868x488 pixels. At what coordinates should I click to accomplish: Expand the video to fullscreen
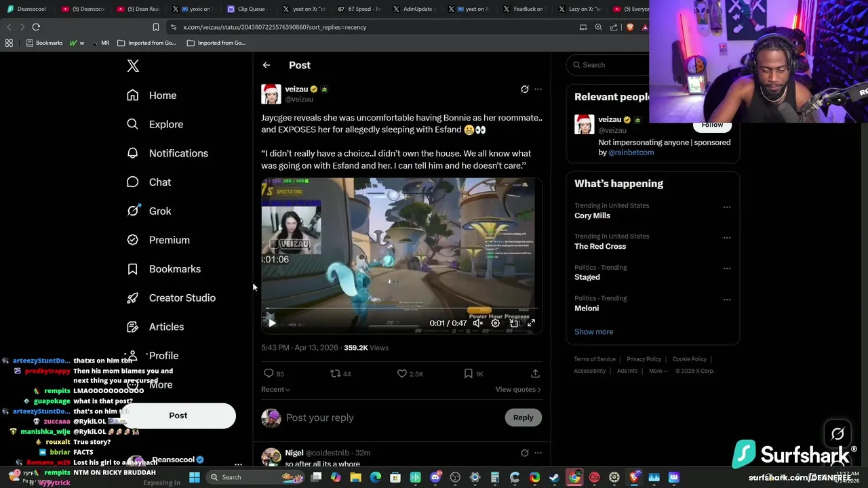click(x=531, y=323)
